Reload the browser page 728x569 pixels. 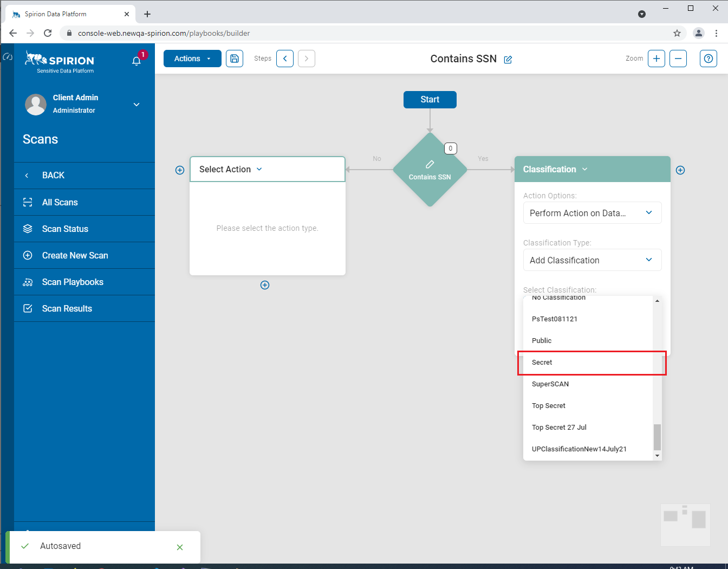click(48, 33)
